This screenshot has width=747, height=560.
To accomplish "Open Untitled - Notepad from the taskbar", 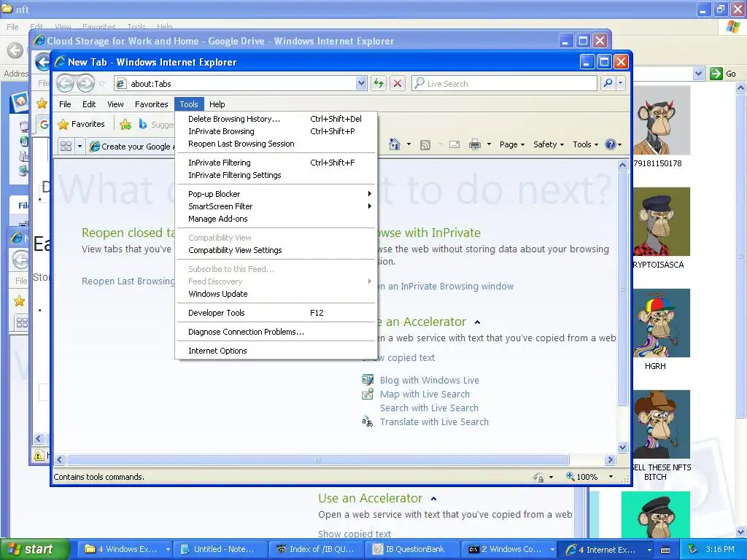I will (x=219, y=549).
